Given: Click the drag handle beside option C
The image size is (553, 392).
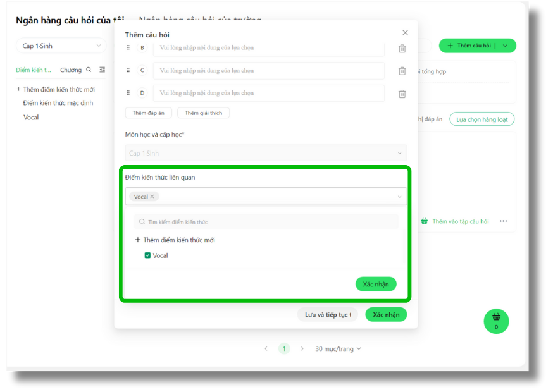Looking at the screenshot, I should 128,70.
